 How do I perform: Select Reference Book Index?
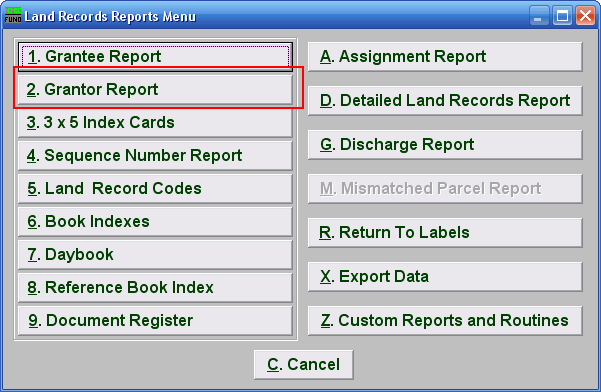pos(155,287)
